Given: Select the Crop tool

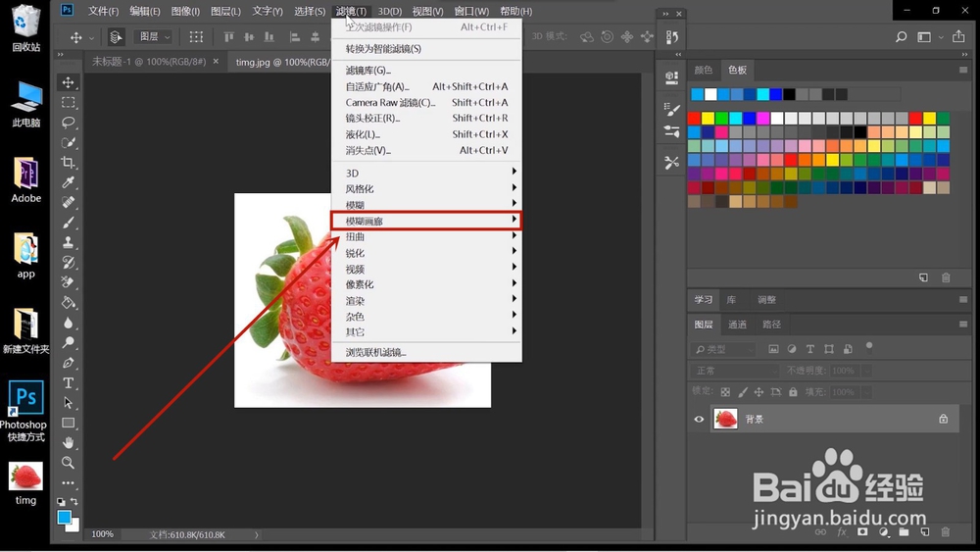Looking at the screenshot, I should (69, 163).
